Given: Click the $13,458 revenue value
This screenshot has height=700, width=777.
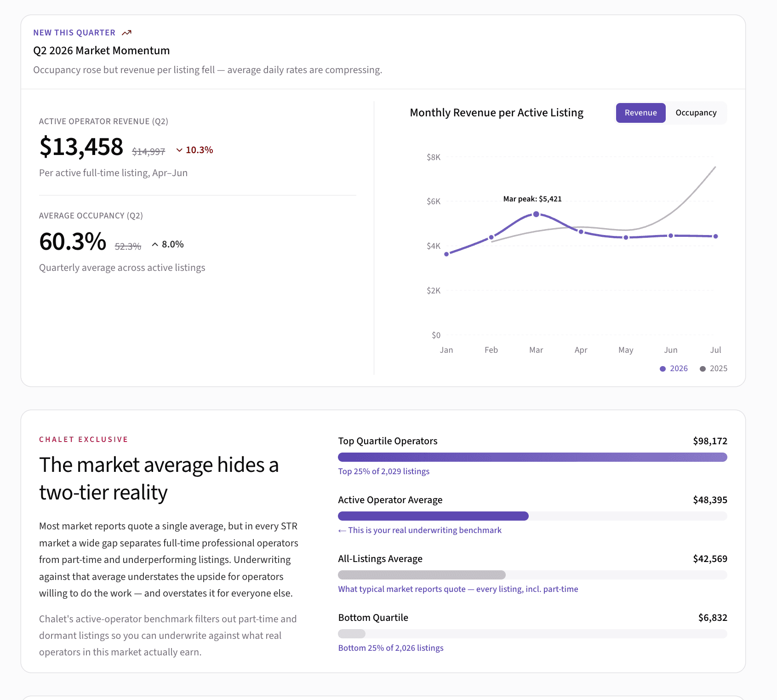Looking at the screenshot, I should pos(81,147).
